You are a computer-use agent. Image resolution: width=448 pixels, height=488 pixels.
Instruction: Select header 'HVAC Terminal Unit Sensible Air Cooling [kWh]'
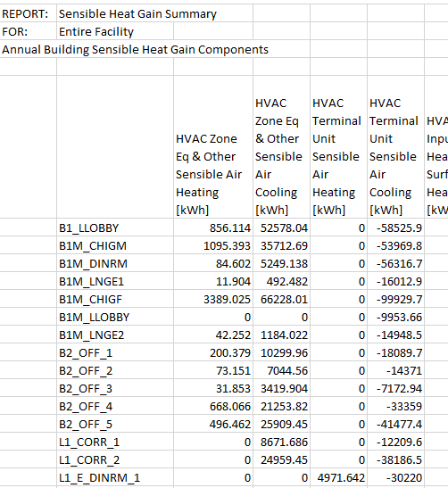pos(395,147)
